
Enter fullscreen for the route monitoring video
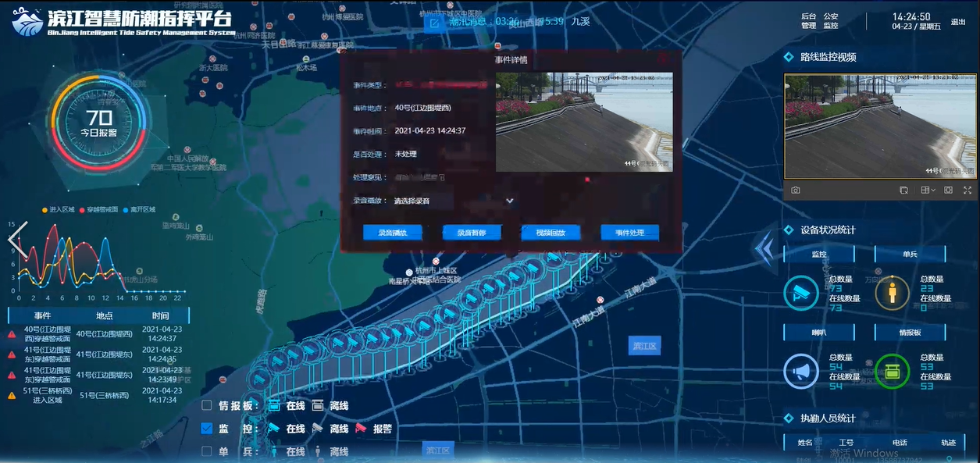[968, 190]
